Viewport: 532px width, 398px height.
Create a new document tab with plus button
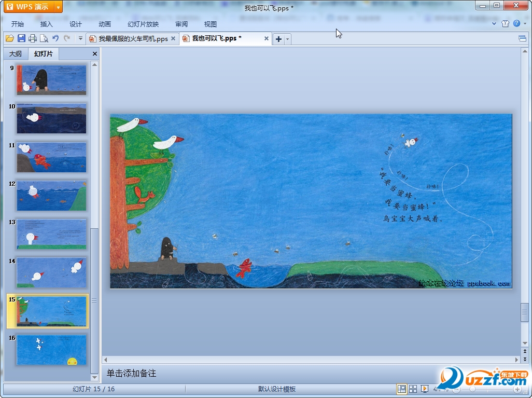click(278, 39)
